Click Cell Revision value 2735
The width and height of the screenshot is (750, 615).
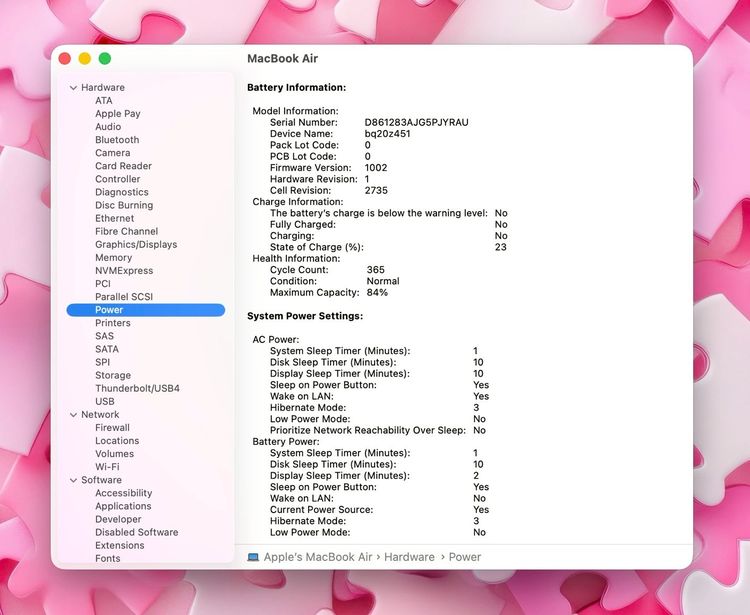tap(376, 190)
